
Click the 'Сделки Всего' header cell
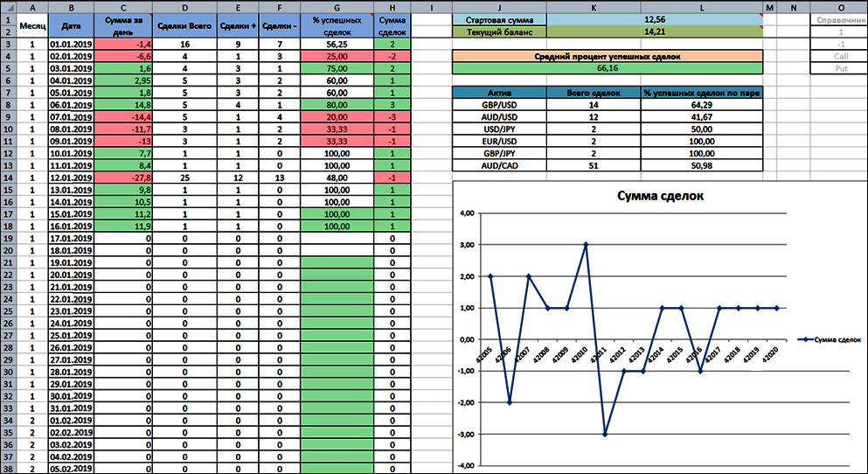point(183,25)
